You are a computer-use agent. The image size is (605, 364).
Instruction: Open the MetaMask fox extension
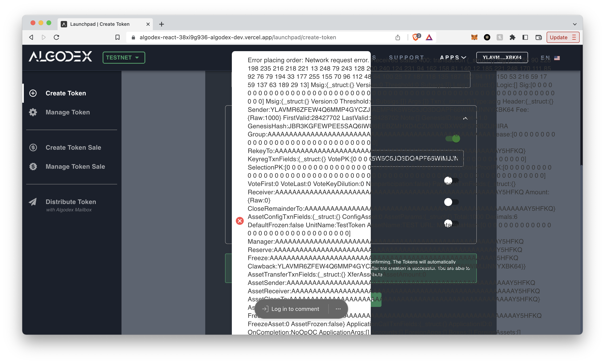point(474,37)
